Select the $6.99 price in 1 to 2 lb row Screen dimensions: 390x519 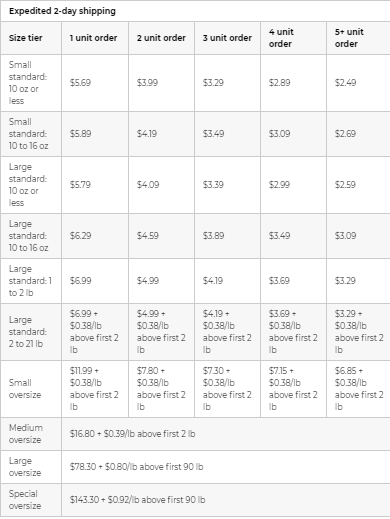[x=80, y=281]
